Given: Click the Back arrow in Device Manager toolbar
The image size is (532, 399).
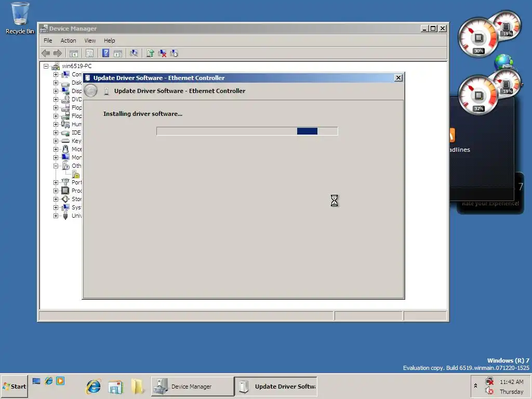Looking at the screenshot, I should [46, 54].
